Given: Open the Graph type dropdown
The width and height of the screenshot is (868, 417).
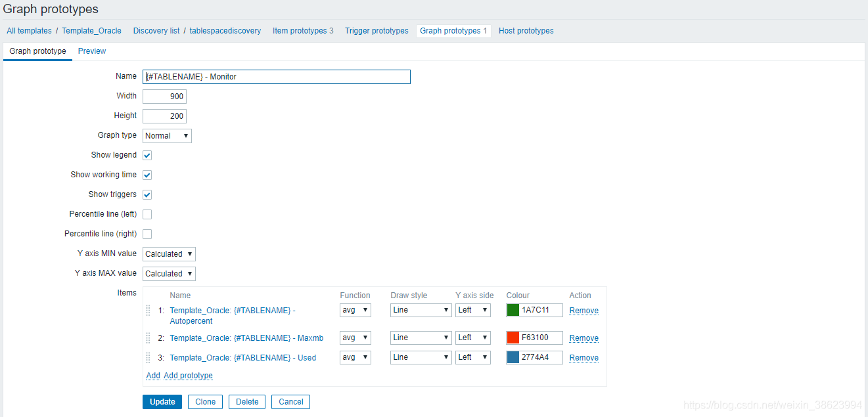Looking at the screenshot, I should click(167, 136).
